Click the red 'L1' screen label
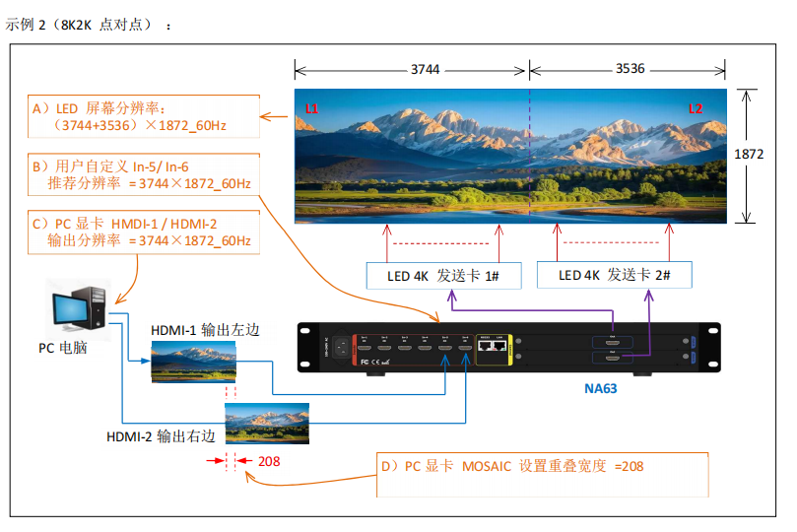 point(311,108)
